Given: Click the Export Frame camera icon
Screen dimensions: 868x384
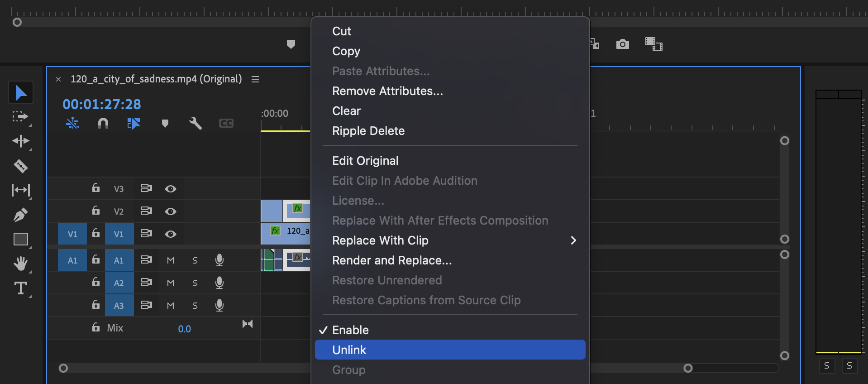Looking at the screenshot, I should tap(622, 44).
